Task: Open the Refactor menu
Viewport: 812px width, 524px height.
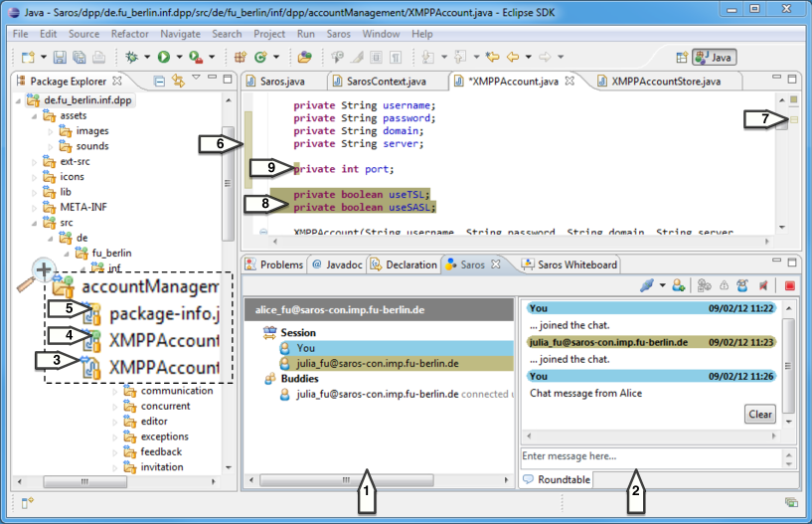Action: coord(129,34)
